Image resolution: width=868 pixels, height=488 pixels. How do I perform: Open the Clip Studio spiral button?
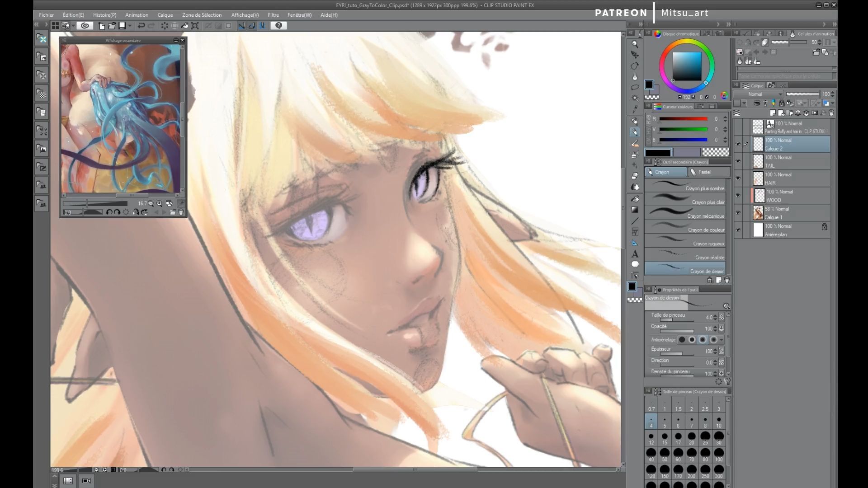[x=85, y=26]
